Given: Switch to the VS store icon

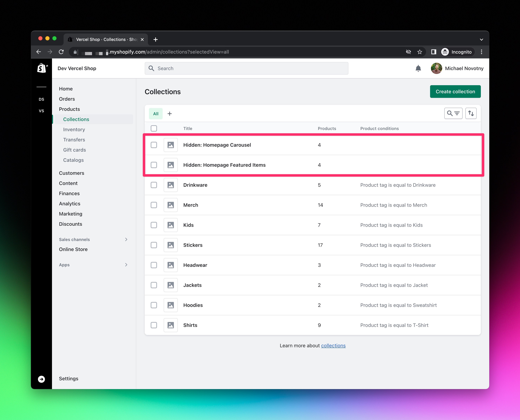Looking at the screenshot, I should (x=41, y=111).
